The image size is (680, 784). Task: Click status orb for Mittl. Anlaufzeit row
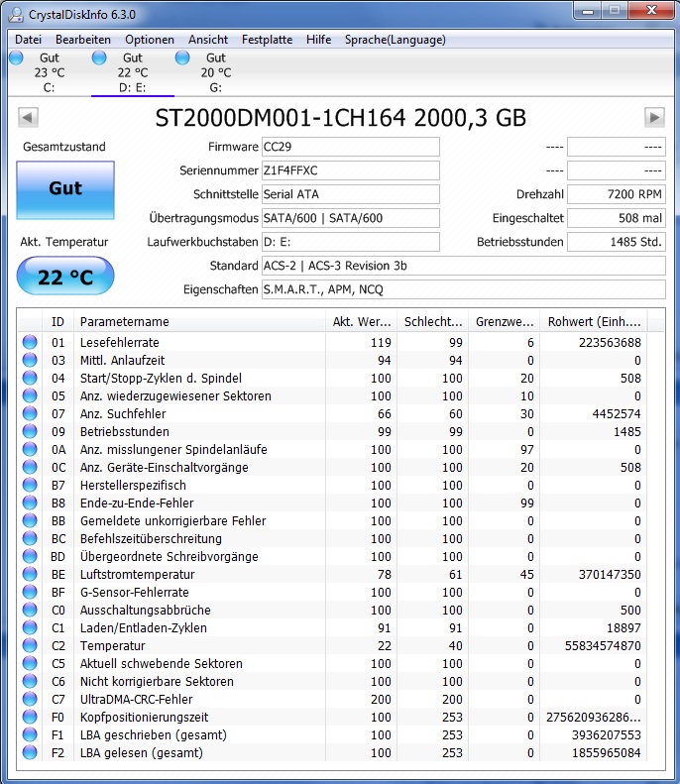(30, 360)
